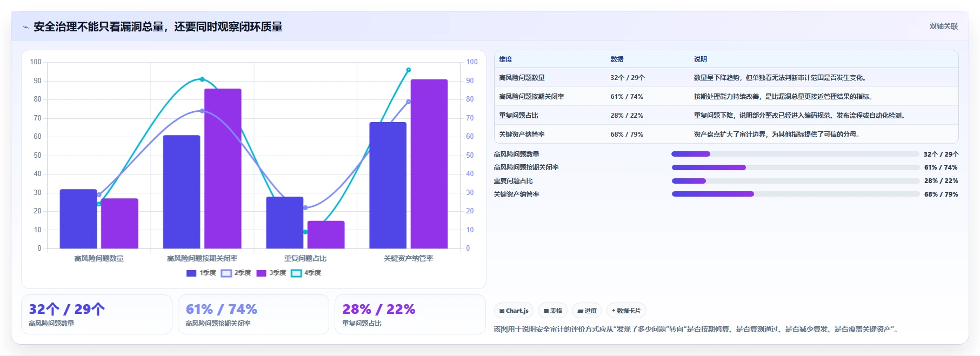Click the table cell 61% / 74%

(626, 97)
